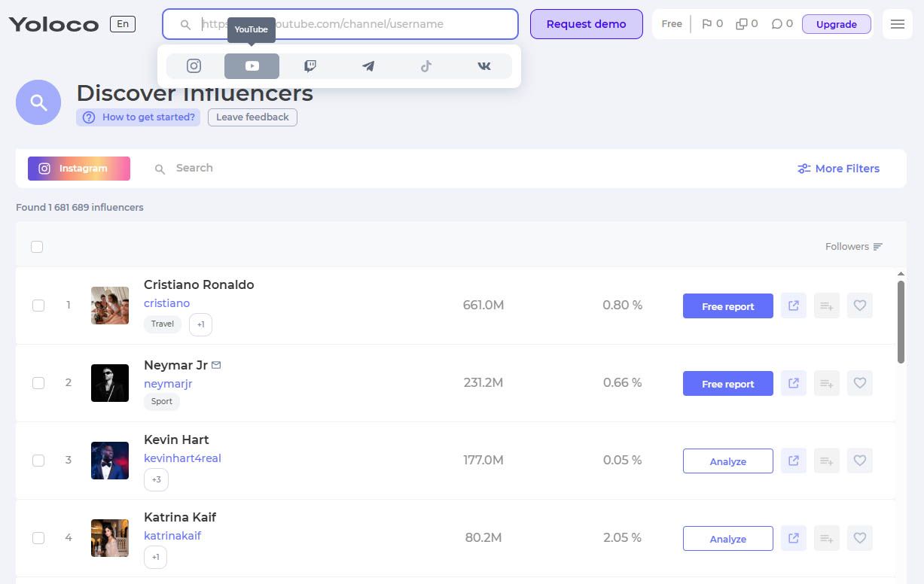924x584 pixels.
Task: Open the Instagram platform selector
Action: (x=79, y=169)
